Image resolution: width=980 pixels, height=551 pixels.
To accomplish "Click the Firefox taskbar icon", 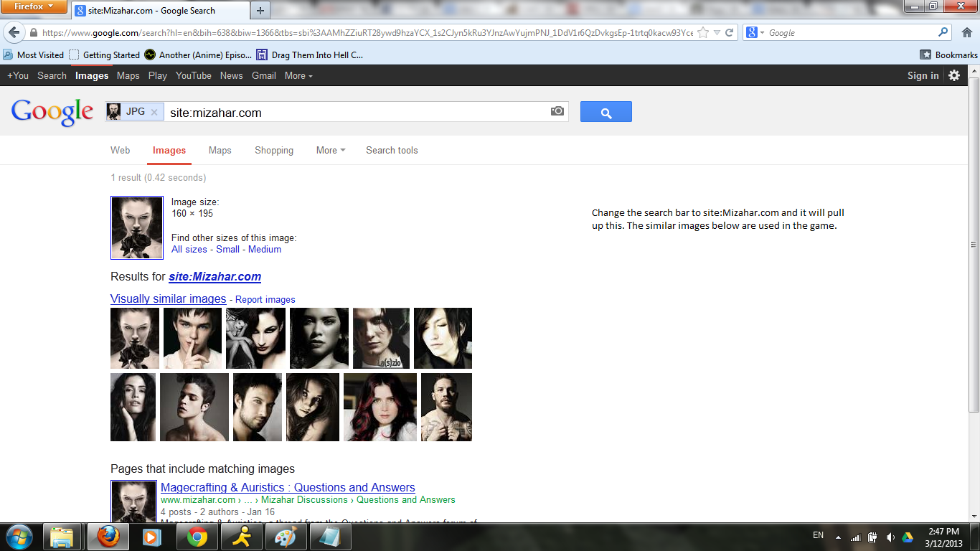I will point(108,537).
